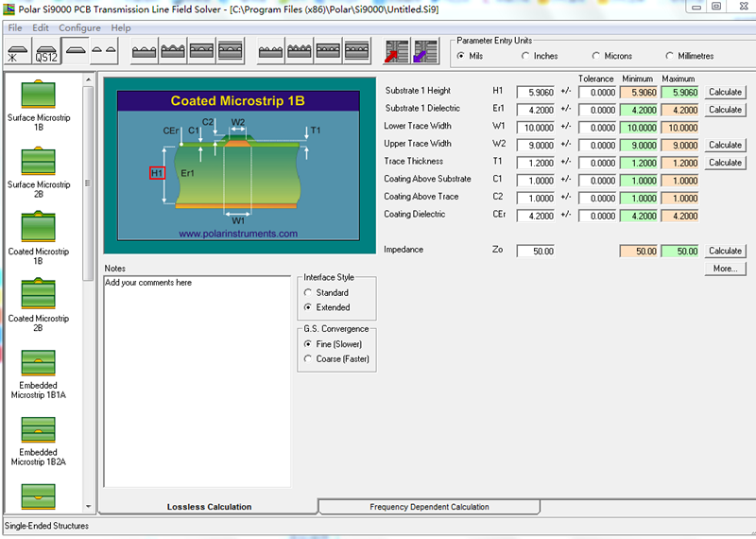The height and width of the screenshot is (539, 756).
Task: Open the File menu
Action: point(15,28)
